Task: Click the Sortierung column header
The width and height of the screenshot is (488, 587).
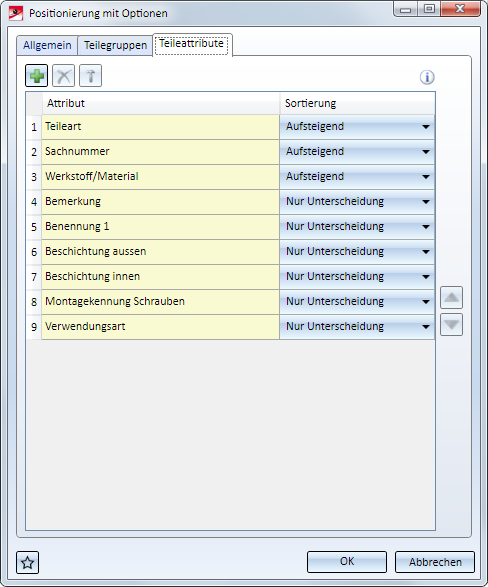Action: (357, 103)
